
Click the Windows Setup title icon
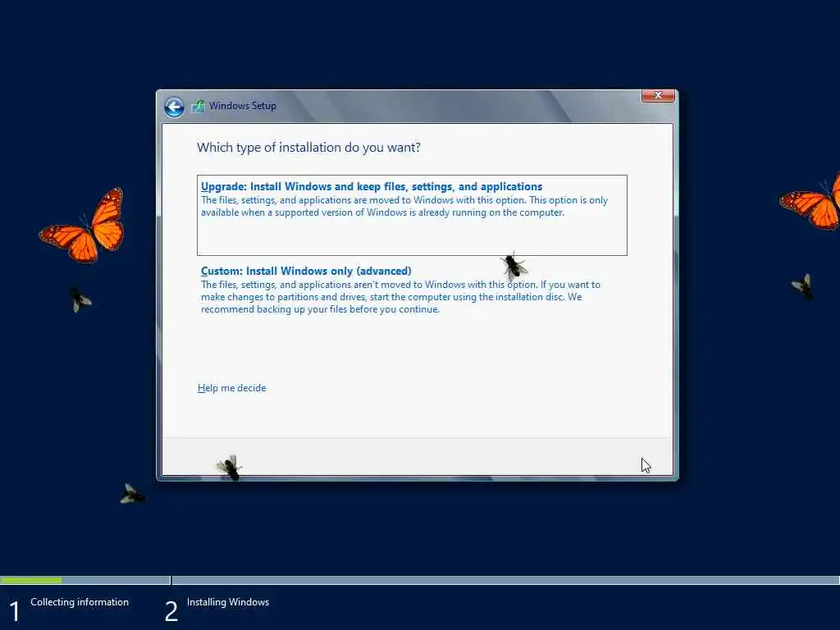[199, 106]
